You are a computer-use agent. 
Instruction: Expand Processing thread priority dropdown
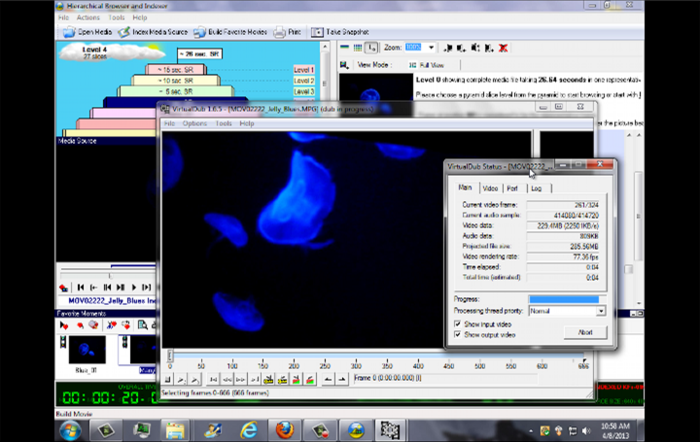click(x=598, y=311)
